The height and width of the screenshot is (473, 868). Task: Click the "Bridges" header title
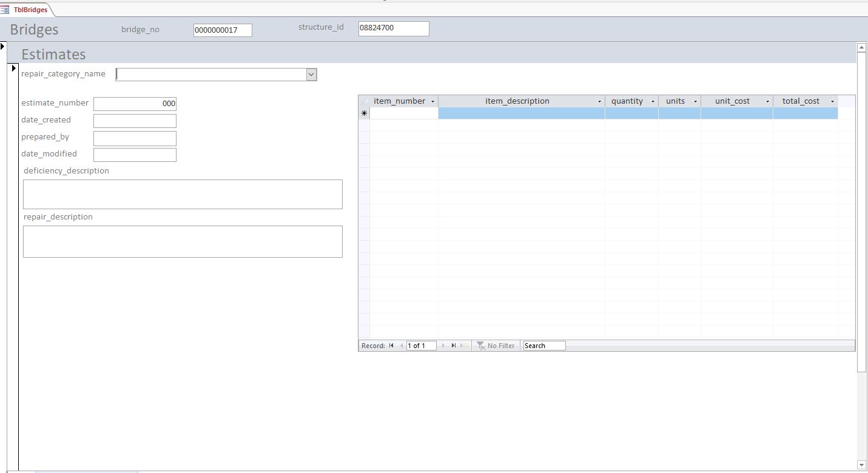point(34,30)
